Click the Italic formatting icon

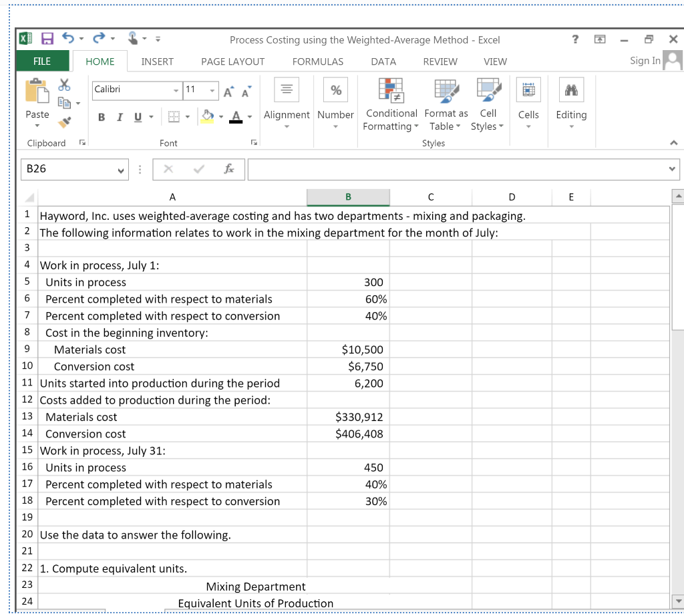[119, 116]
